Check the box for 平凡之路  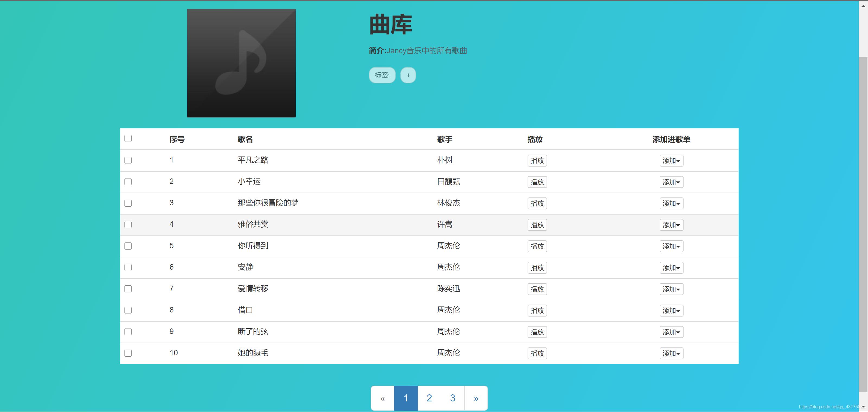pos(128,160)
